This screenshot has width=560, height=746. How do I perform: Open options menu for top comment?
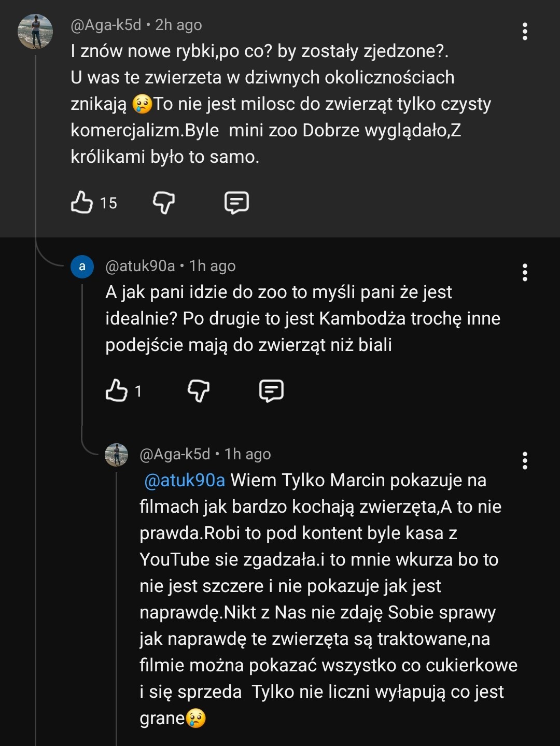click(x=525, y=32)
